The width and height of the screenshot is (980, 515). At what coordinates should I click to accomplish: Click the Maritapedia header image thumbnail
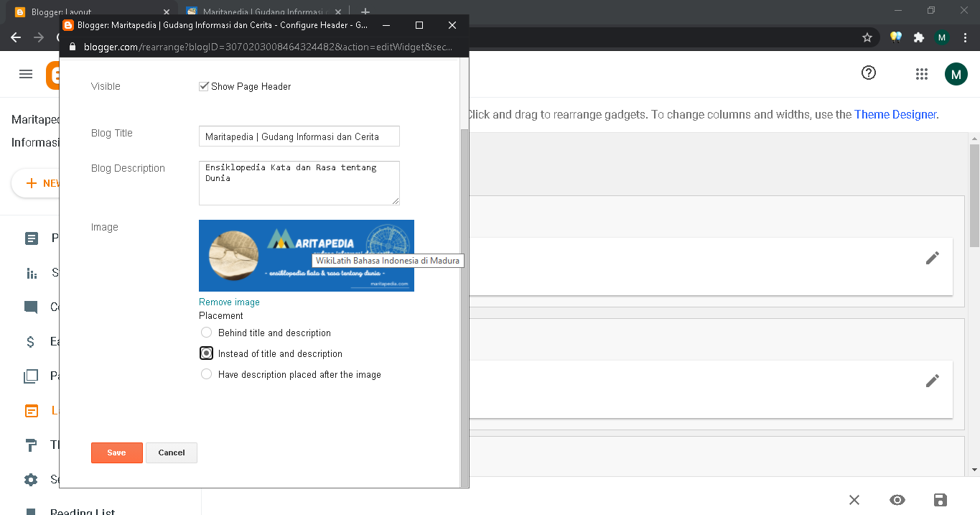307,256
